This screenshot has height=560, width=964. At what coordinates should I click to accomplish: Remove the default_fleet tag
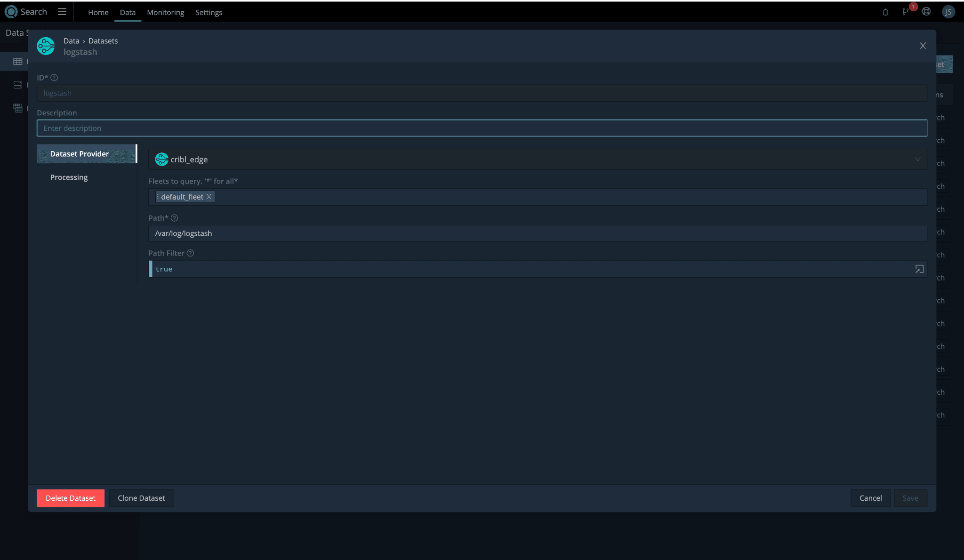(x=209, y=197)
